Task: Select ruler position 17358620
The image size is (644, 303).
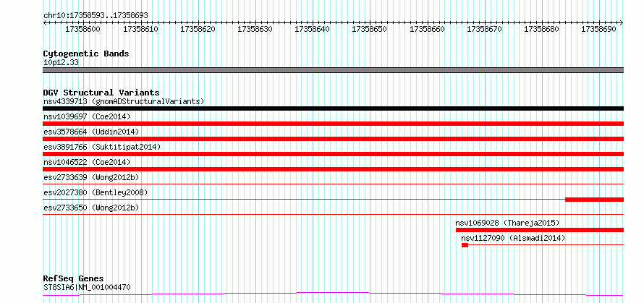Action: (199, 30)
